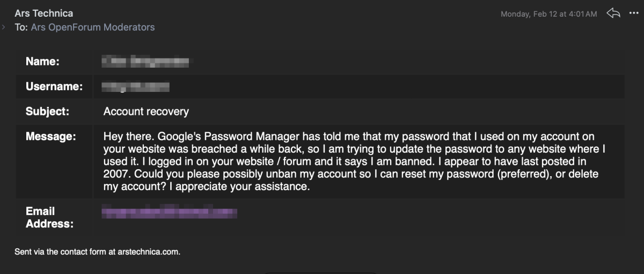Select the Account recovery subject text
This screenshot has height=274, width=644.
(146, 112)
